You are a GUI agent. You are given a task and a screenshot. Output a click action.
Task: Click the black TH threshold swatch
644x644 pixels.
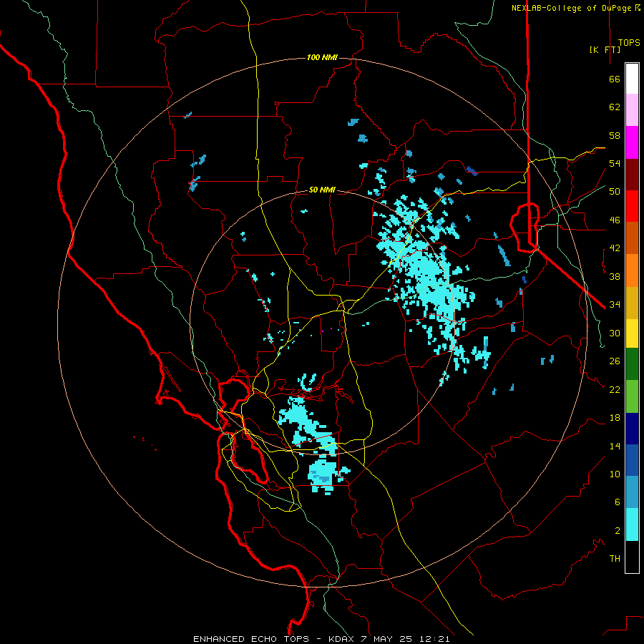(x=632, y=557)
